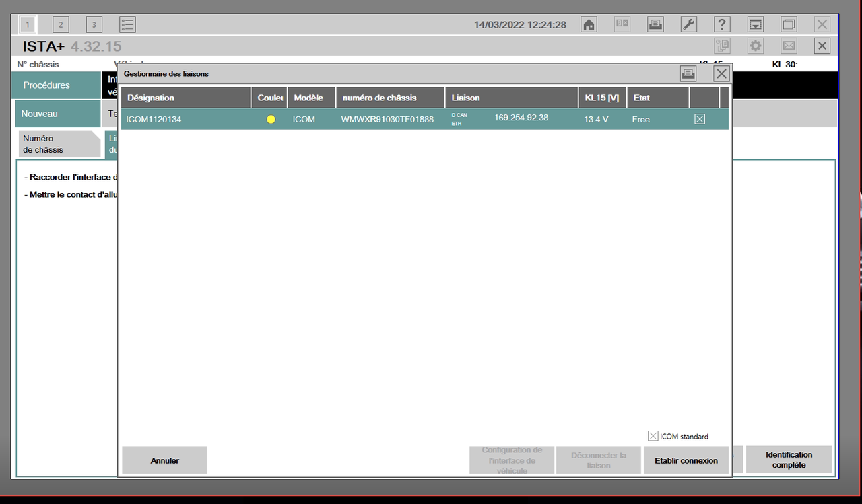This screenshot has height=504, width=862.
Task: Sort by numéro de châssis column header
Action: 391,98
